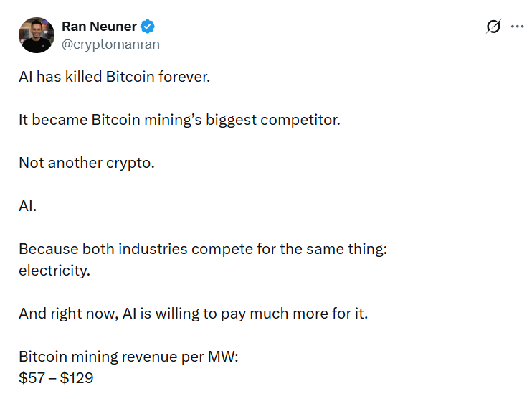The width and height of the screenshot is (532, 399).
Task: Click the '$129' figure
Action: tap(77, 377)
